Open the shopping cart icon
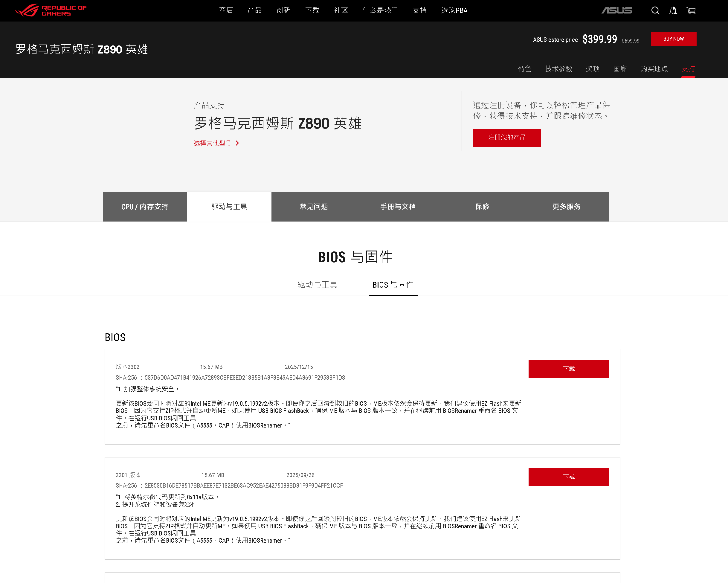728x583 pixels. 691,10
